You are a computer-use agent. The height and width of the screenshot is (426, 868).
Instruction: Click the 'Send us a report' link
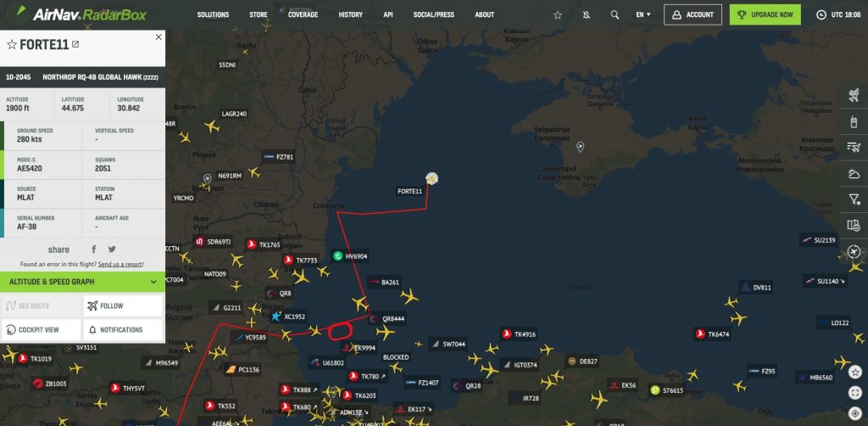click(120, 264)
